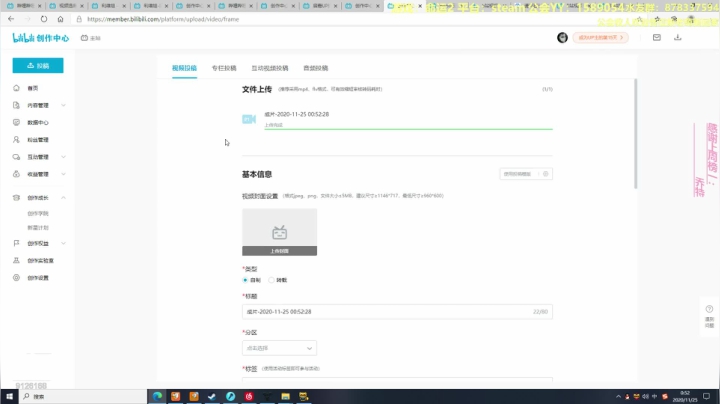Click the download icon in header
This screenshot has height=404, width=720.
[677, 38]
